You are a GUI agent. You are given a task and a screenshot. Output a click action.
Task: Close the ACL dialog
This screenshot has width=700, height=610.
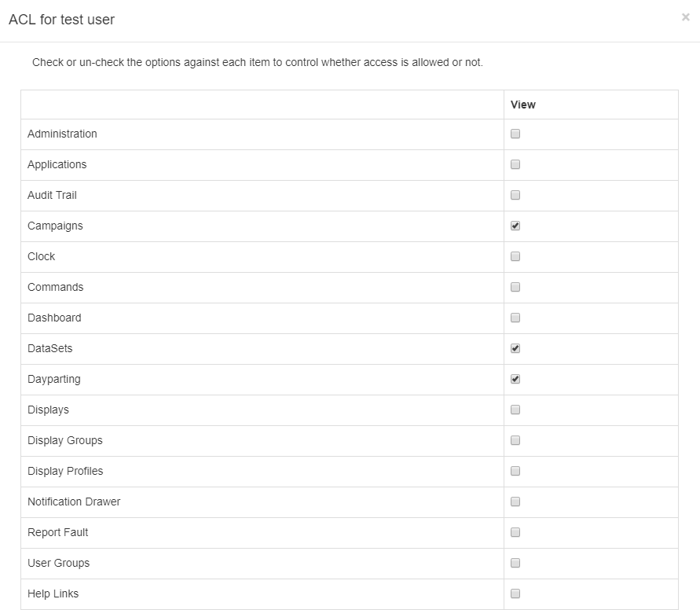tap(685, 17)
